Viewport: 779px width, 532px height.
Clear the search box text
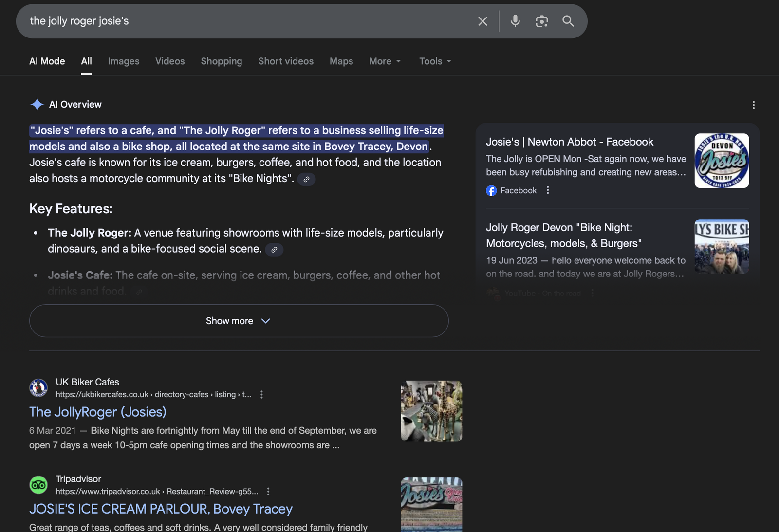coord(482,21)
